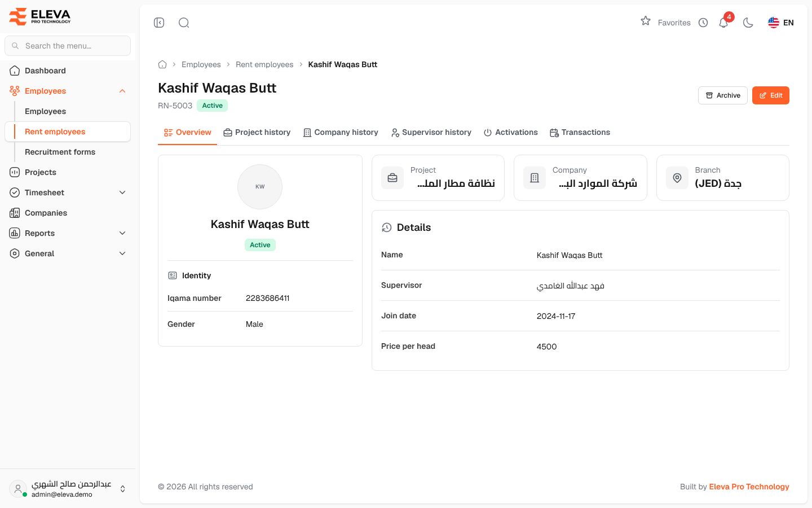Click the Iqama number 2283686411

pyautogui.click(x=268, y=298)
